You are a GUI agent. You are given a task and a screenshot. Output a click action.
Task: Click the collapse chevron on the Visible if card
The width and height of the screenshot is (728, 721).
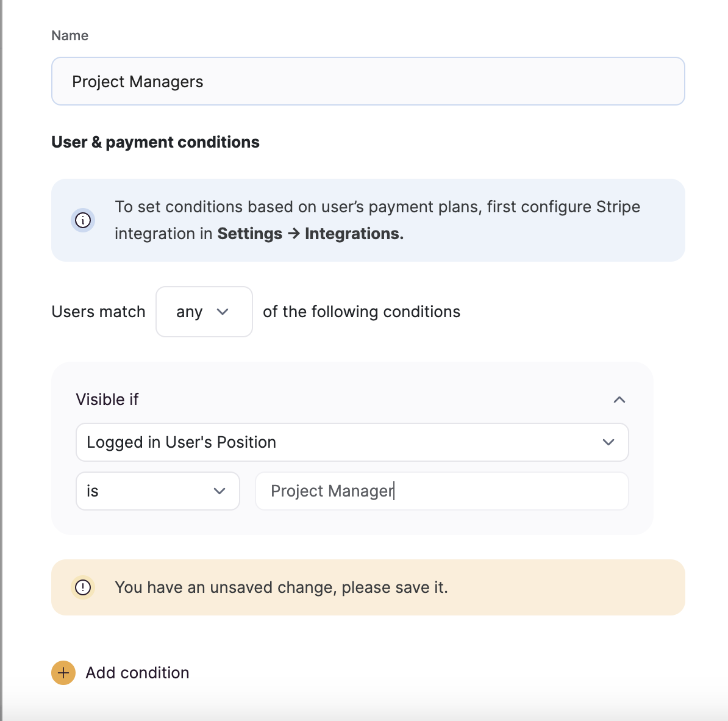tap(619, 400)
